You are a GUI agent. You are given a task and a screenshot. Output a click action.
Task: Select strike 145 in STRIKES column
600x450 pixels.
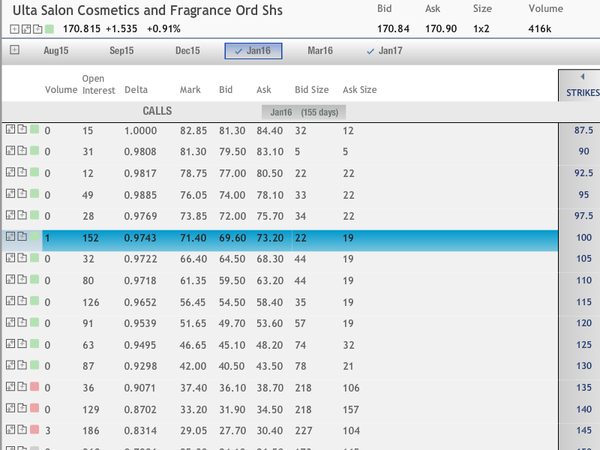point(584,430)
